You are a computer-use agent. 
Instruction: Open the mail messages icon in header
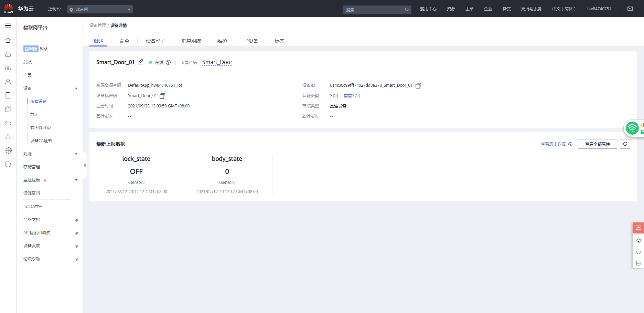pyautogui.click(x=630, y=9)
